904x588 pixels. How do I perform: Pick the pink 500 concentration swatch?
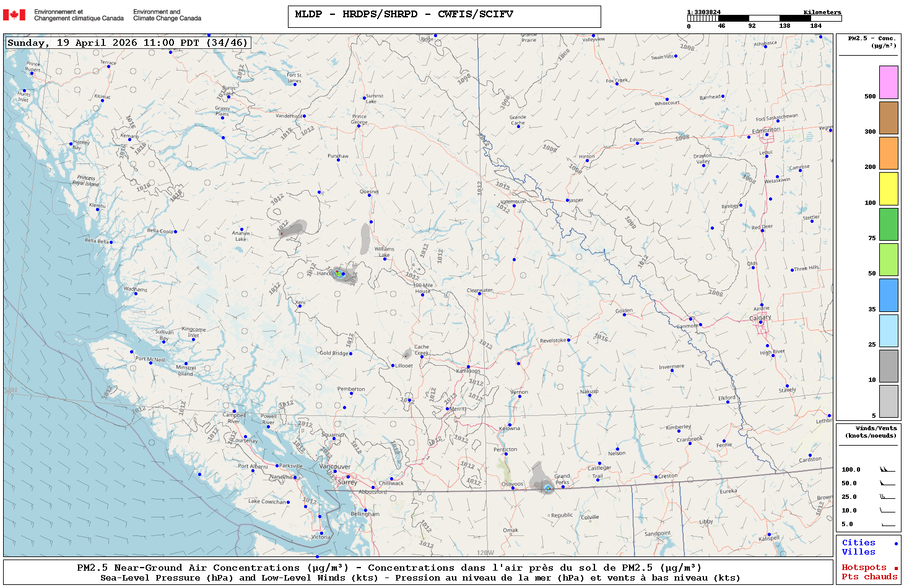coord(889,82)
